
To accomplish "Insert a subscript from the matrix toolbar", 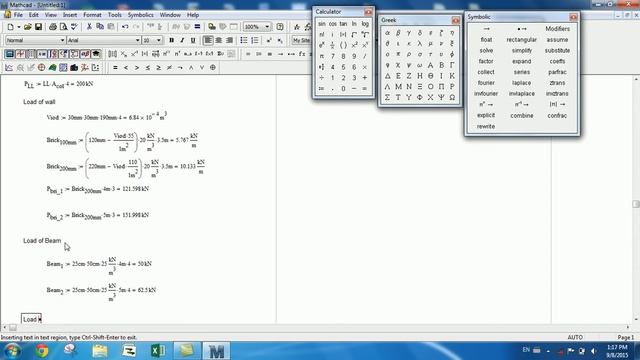I will coord(124,54).
